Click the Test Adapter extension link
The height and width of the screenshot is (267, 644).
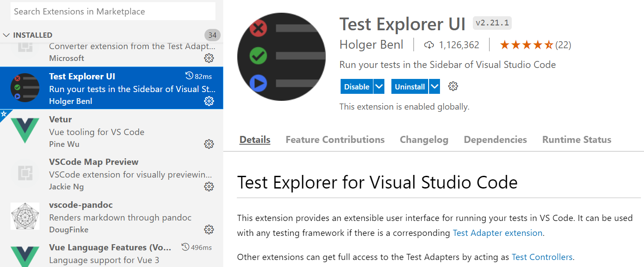[497, 233]
